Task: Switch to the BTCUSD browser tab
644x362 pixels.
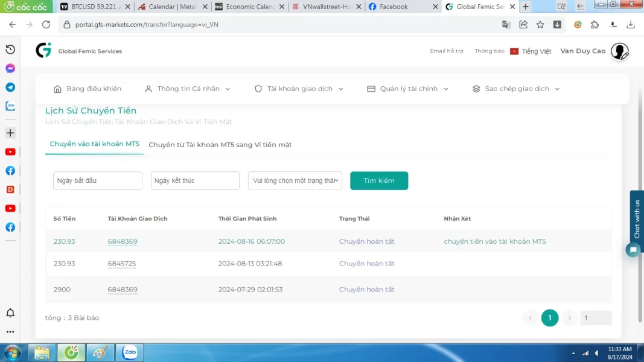Action: tap(95, 7)
